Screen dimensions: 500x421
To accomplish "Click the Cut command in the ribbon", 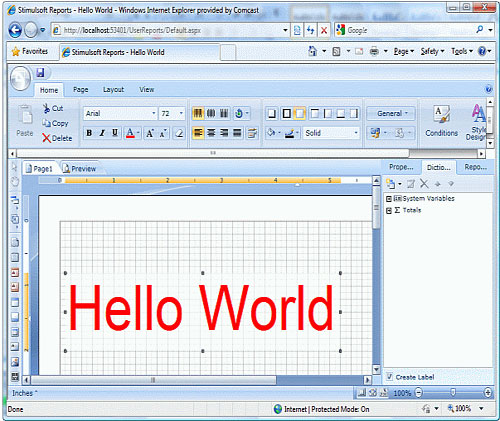I will click(53, 108).
